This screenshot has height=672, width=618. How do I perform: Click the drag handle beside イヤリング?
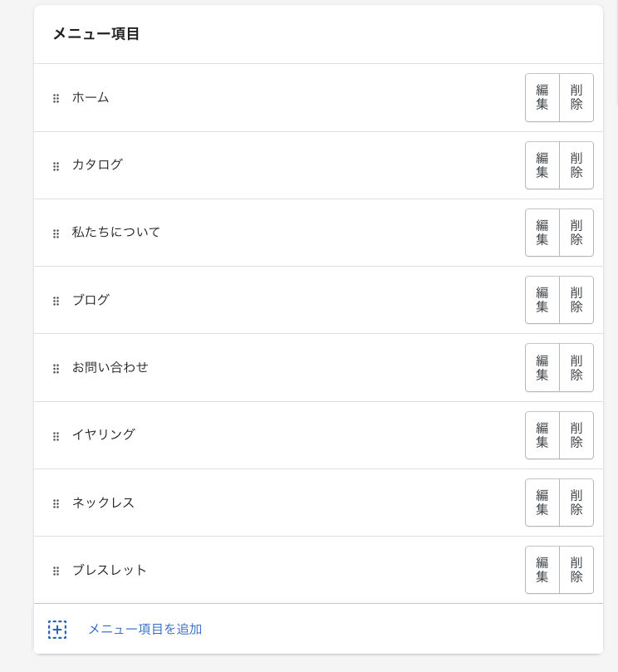click(56, 436)
